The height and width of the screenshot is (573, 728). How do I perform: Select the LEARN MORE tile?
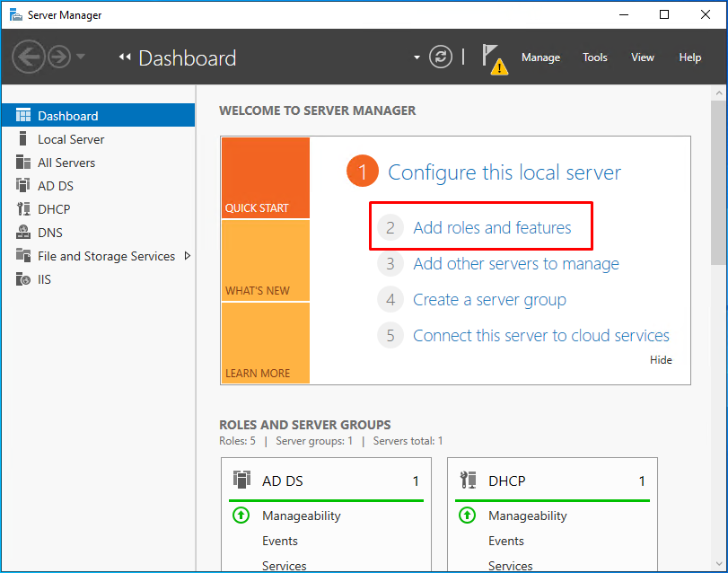(x=266, y=343)
